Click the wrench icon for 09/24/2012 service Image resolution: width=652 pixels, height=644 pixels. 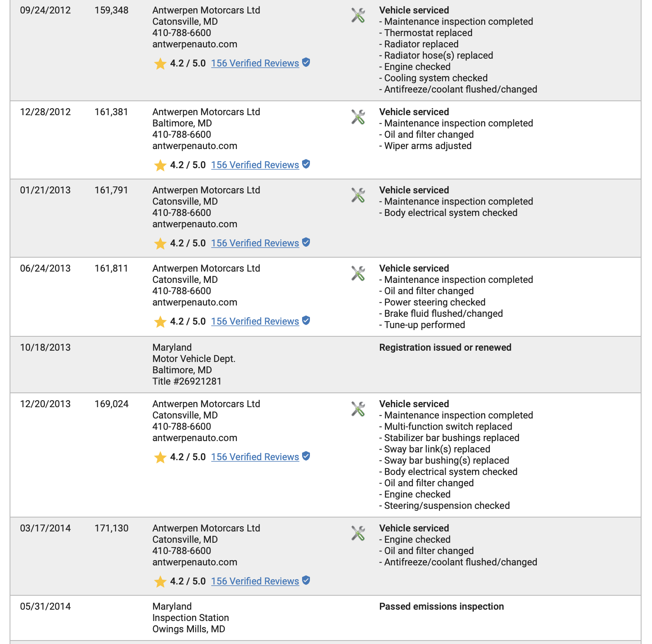pos(358,15)
